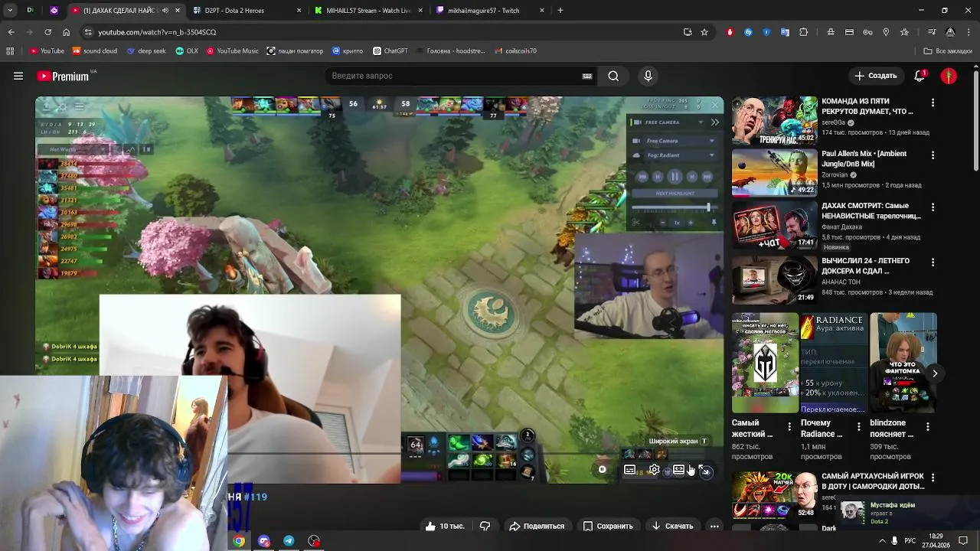Open the deep seek bookmark
The image size is (980, 551).
click(x=146, y=51)
